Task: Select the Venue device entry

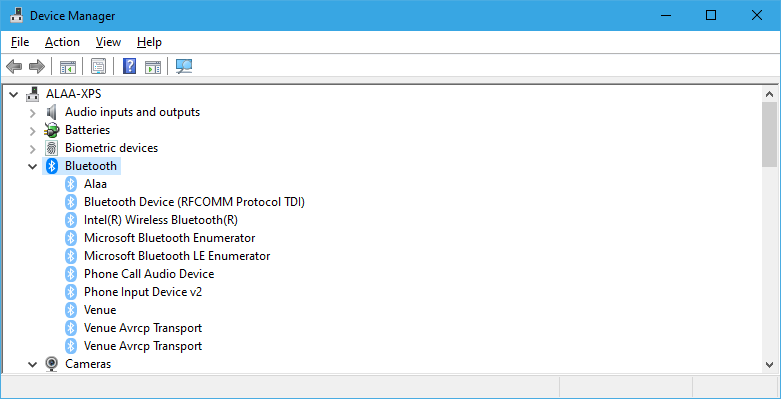Action: [x=100, y=310]
